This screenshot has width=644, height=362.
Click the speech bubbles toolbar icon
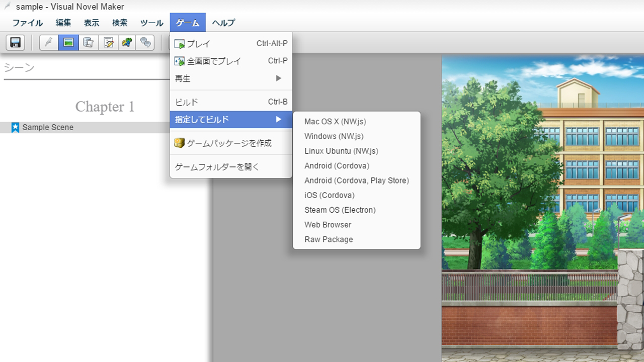pyautogui.click(x=146, y=42)
